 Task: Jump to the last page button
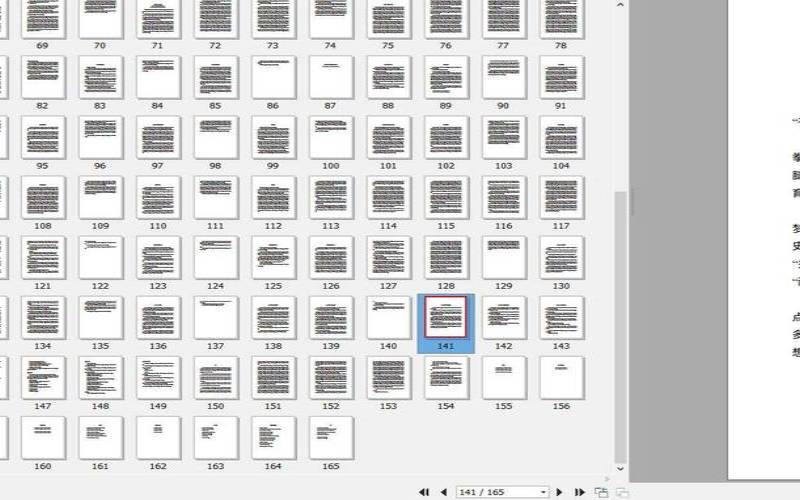pyautogui.click(x=579, y=492)
